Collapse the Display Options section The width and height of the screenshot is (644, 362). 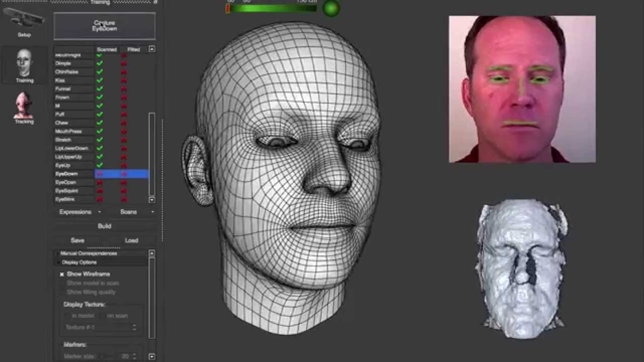[x=79, y=262]
